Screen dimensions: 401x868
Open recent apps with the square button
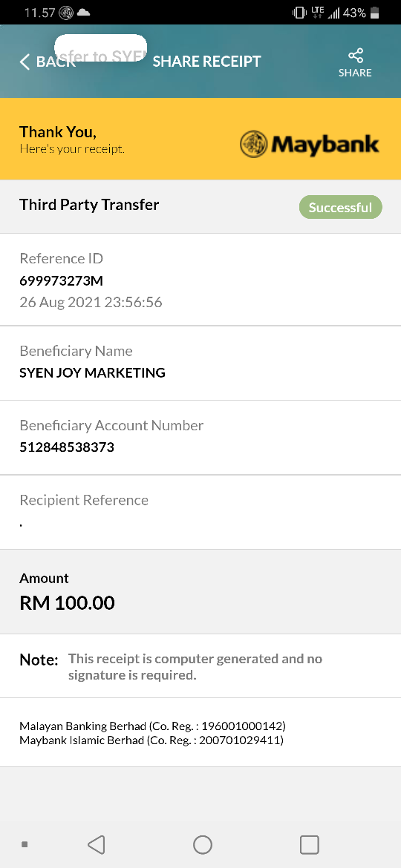tap(310, 845)
